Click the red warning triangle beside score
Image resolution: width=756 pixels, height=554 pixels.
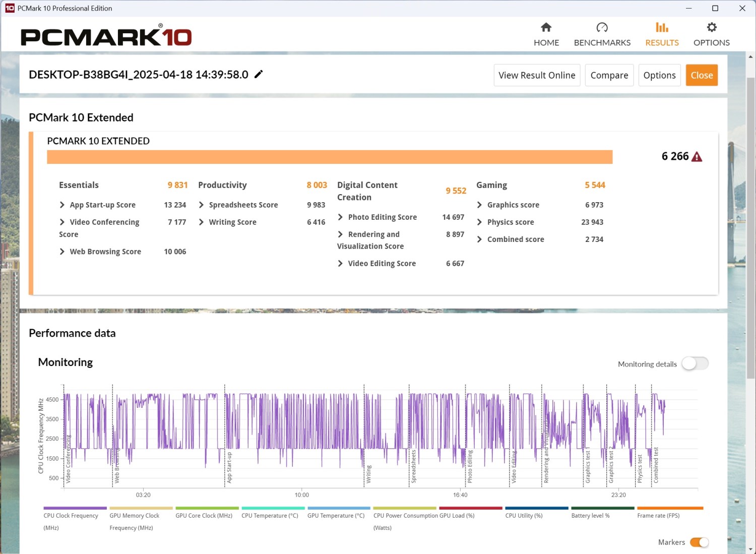(x=697, y=157)
